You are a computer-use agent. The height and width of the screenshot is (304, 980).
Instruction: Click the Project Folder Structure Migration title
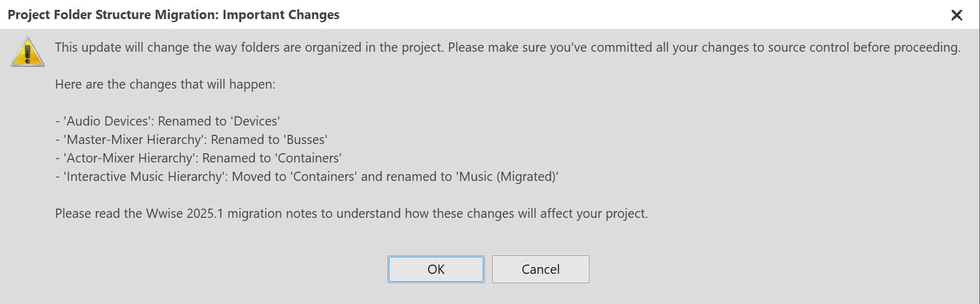pyautogui.click(x=112, y=15)
